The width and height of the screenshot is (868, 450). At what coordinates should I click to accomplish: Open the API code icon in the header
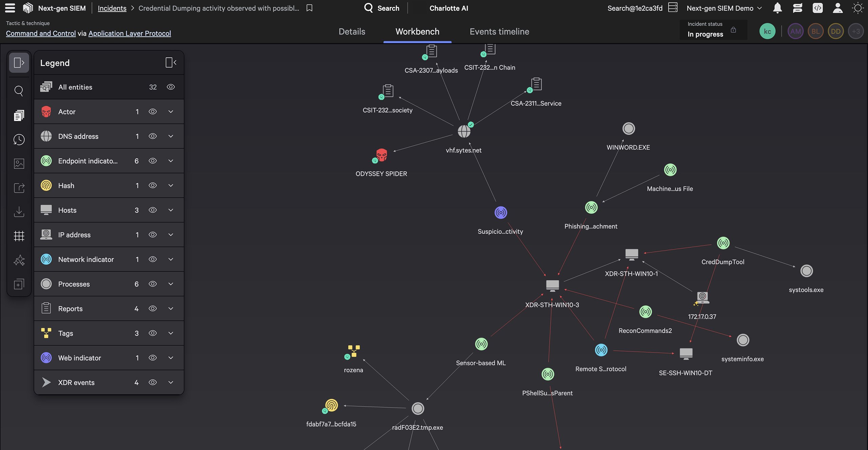click(817, 8)
